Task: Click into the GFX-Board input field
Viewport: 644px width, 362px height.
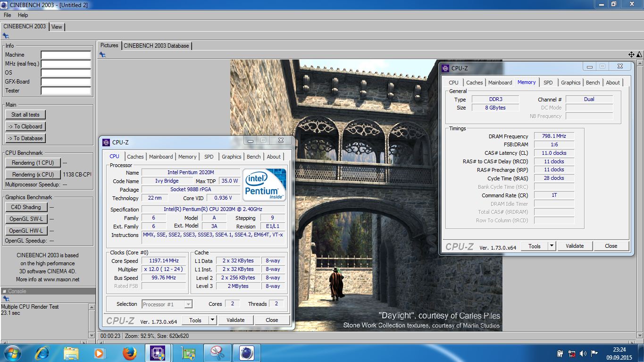Action: [x=66, y=82]
